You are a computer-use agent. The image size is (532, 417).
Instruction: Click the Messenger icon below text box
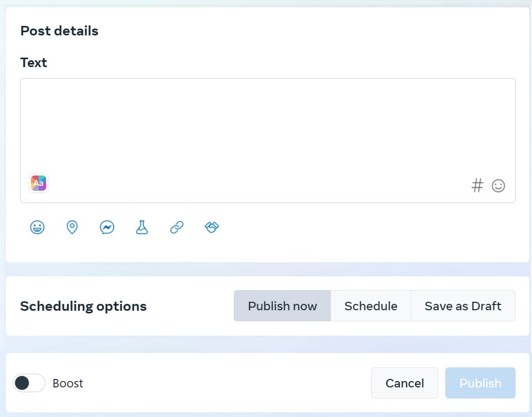click(107, 228)
